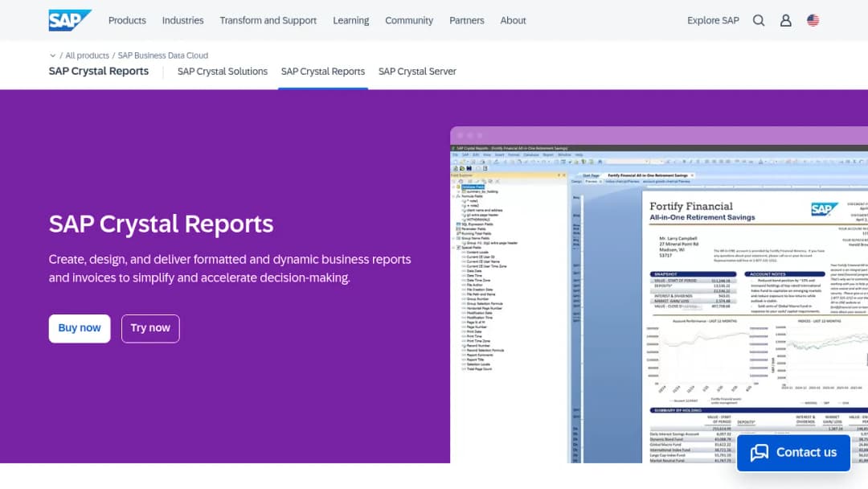Click the Try now button
The width and height of the screenshot is (868, 489).
pos(150,328)
